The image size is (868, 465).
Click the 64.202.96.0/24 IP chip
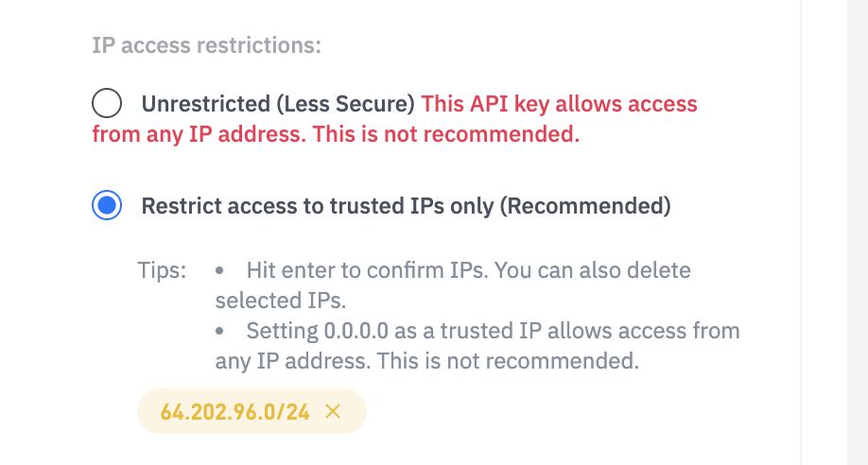point(234,412)
